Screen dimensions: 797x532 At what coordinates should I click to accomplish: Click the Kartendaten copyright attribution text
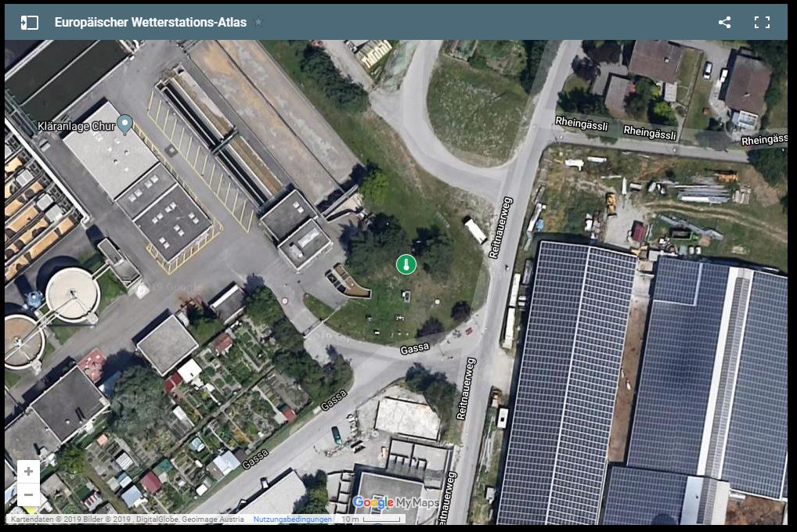(127, 519)
